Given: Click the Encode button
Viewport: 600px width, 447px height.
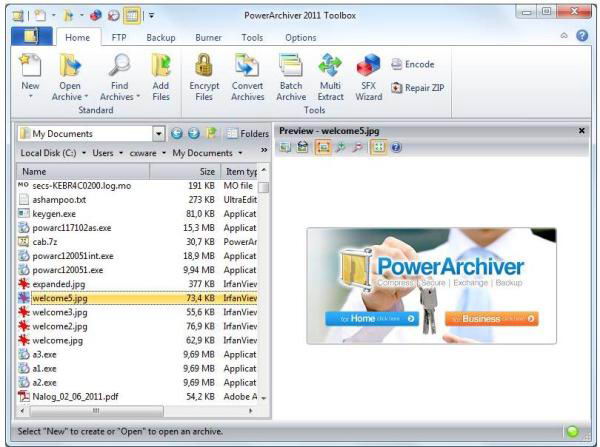Looking at the screenshot, I should click(x=412, y=64).
